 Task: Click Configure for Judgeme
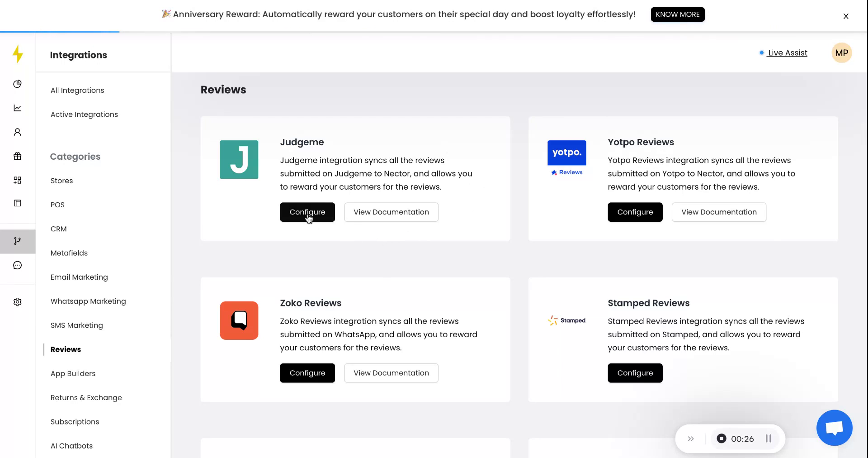point(307,212)
